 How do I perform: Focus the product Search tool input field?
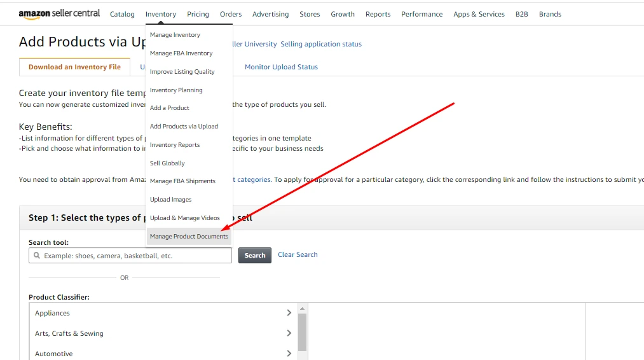130,256
